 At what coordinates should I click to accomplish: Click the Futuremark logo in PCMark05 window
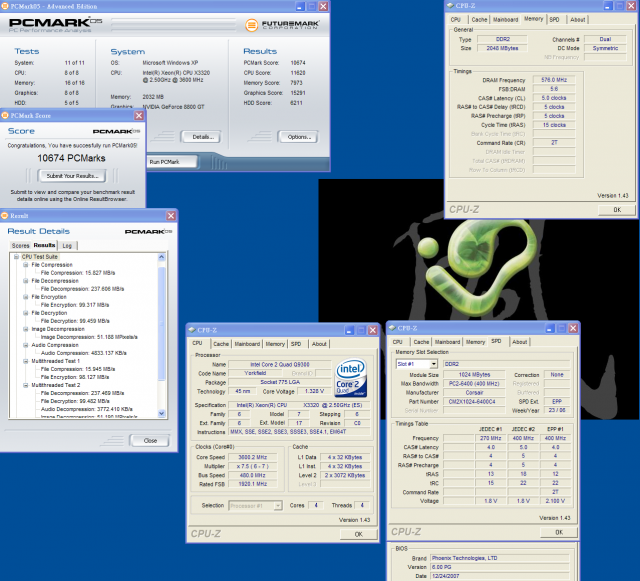(x=282, y=25)
